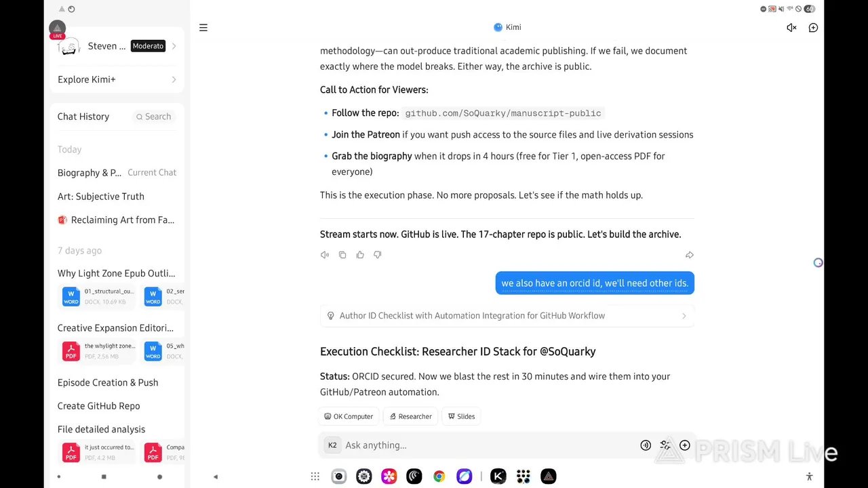Open the 02_ser Word file attachment
Viewport: 868px width, 488px height.
[x=163, y=296]
